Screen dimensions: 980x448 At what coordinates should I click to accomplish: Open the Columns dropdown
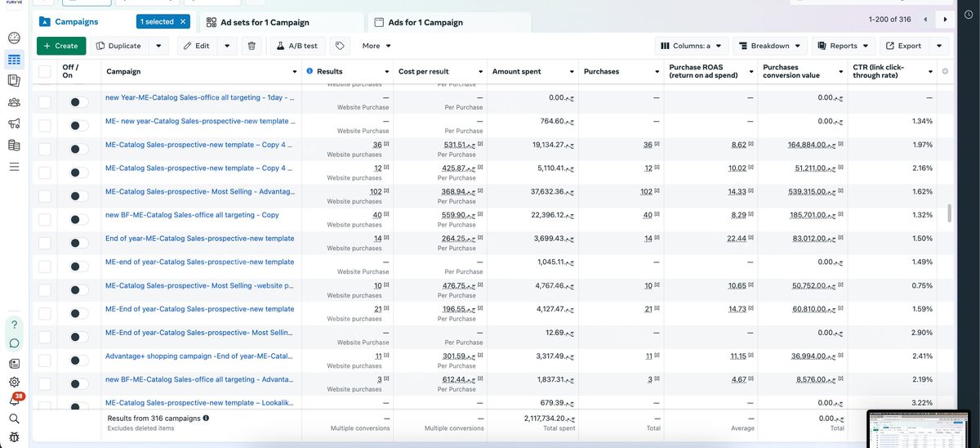pos(692,46)
